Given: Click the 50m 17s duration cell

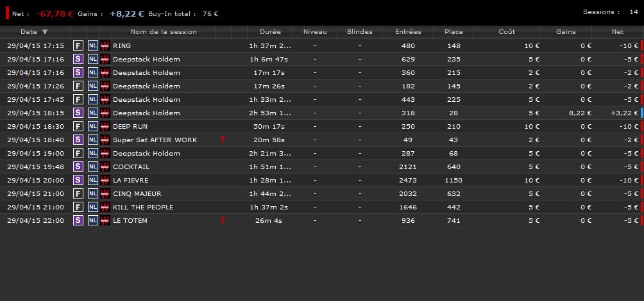Looking at the screenshot, I should pos(269,126).
